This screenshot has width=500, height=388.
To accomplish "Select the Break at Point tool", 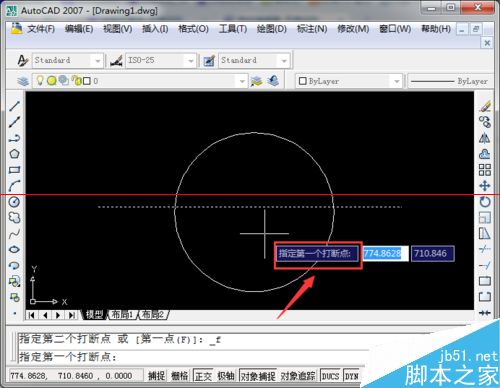I will (485, 281).
